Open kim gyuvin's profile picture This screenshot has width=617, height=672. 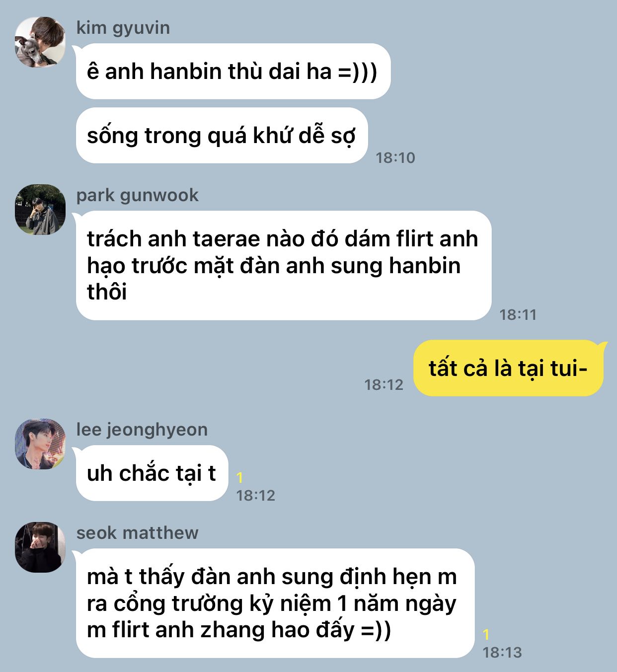click(x=40, y=42)
